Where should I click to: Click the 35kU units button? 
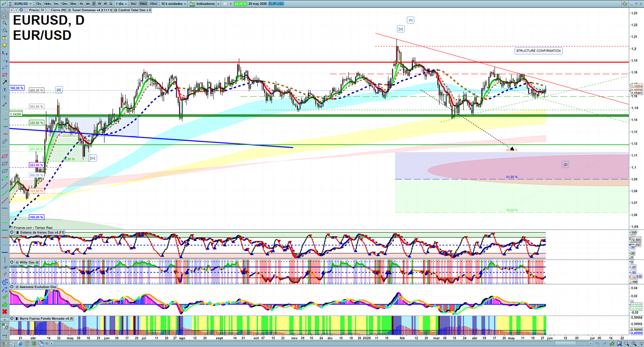pos(153,4)
